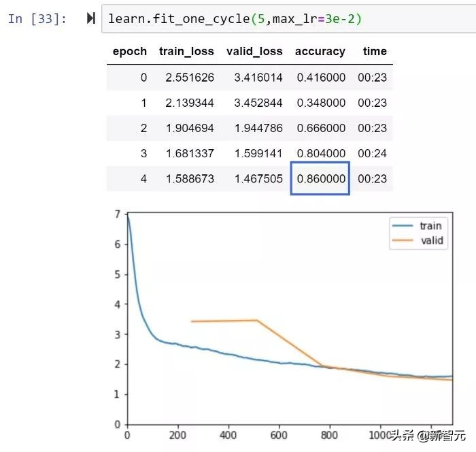
Task: Select valid loss value 3.416014
Action: 258,78
